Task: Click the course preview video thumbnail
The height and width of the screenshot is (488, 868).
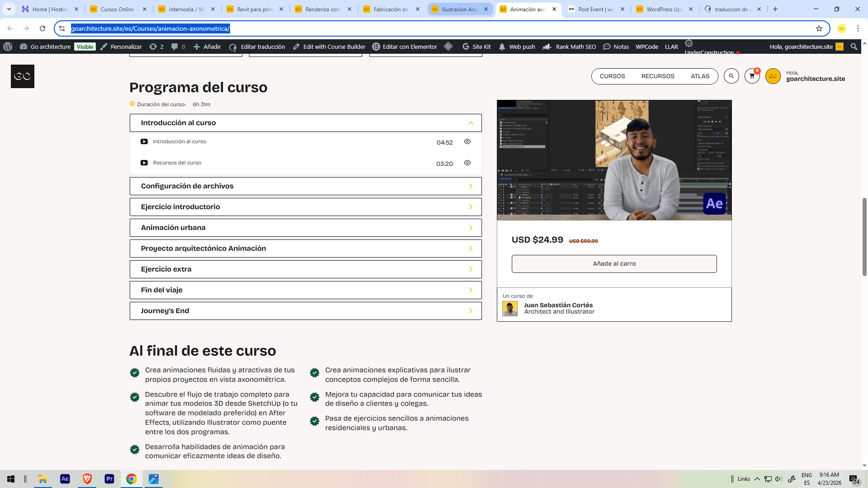Action: click(x=614, y=160)
